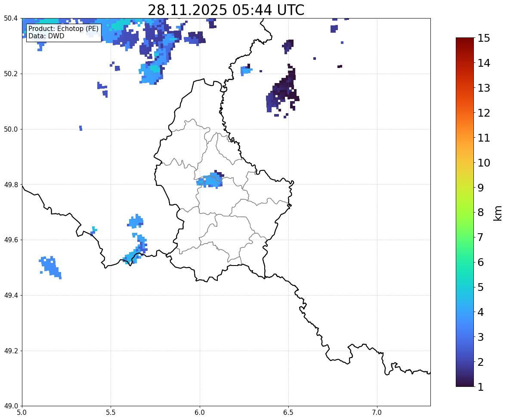Click the colorbar tick label '10'

484,163
